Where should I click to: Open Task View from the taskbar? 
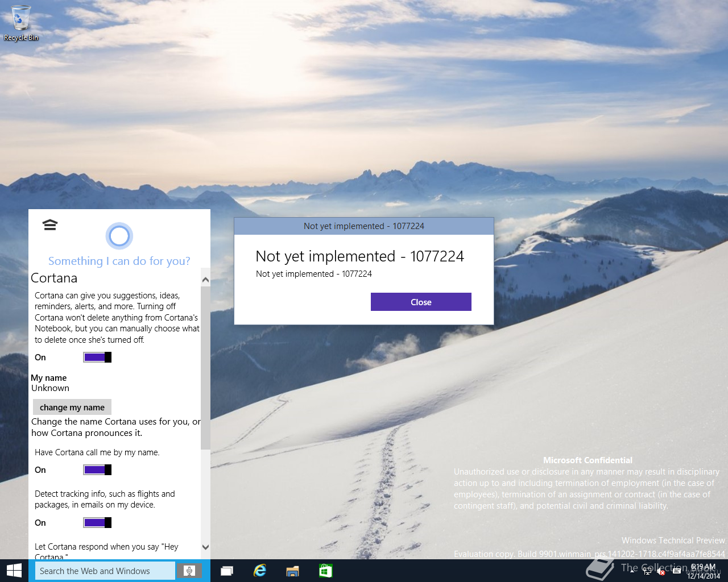tap(227, 571)
